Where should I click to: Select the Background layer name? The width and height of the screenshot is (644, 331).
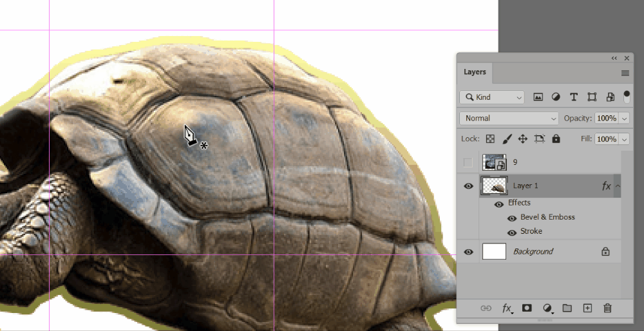pos(533,251)
